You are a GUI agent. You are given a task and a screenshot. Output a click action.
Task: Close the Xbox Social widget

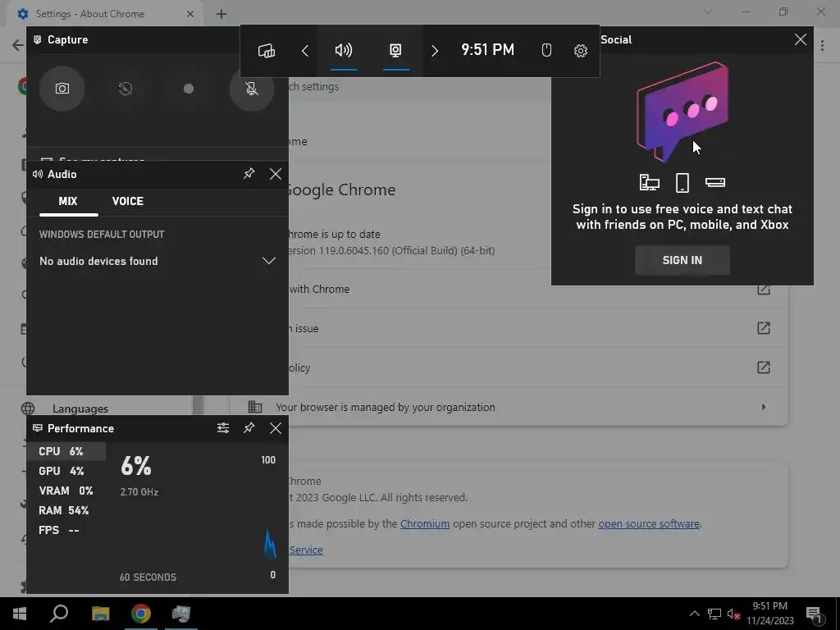(801, 39)
